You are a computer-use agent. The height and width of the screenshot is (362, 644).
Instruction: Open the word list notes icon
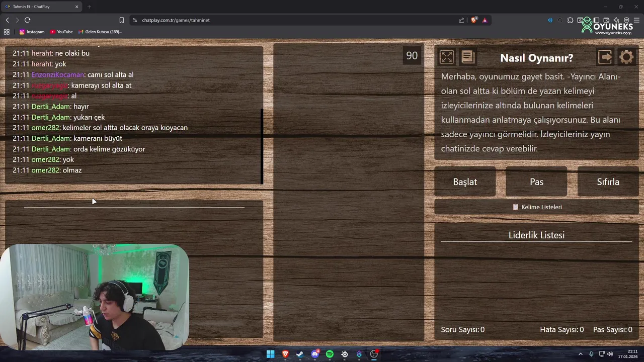(468, 57)
